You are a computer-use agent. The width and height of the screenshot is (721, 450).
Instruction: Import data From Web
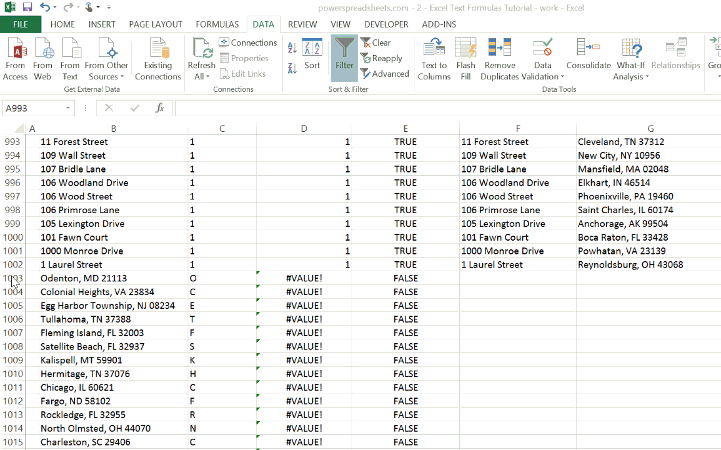click(43, 58)
